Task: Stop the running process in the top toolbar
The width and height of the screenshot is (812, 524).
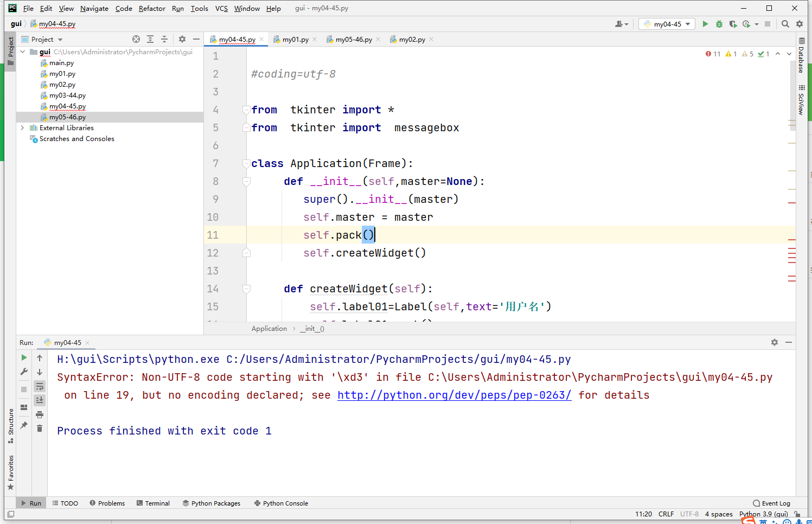Action: (768, 24)
